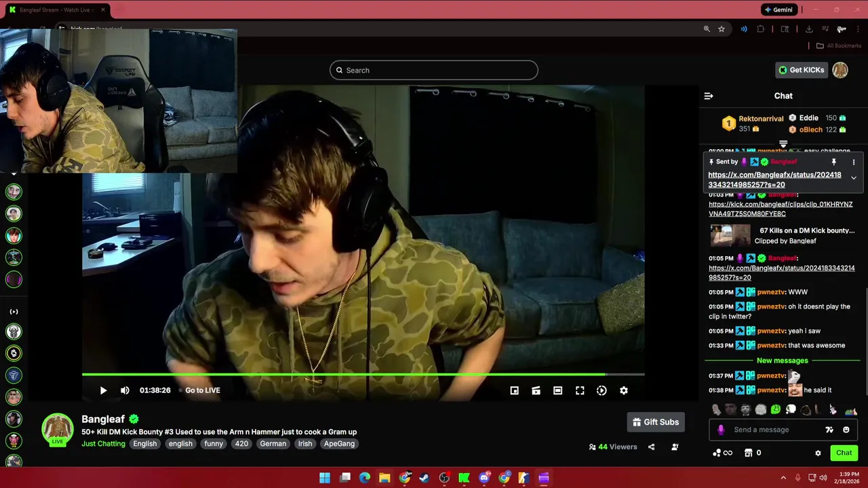The image size is (868, 488).
Task: Open chat settings gear
Action: 818,453
